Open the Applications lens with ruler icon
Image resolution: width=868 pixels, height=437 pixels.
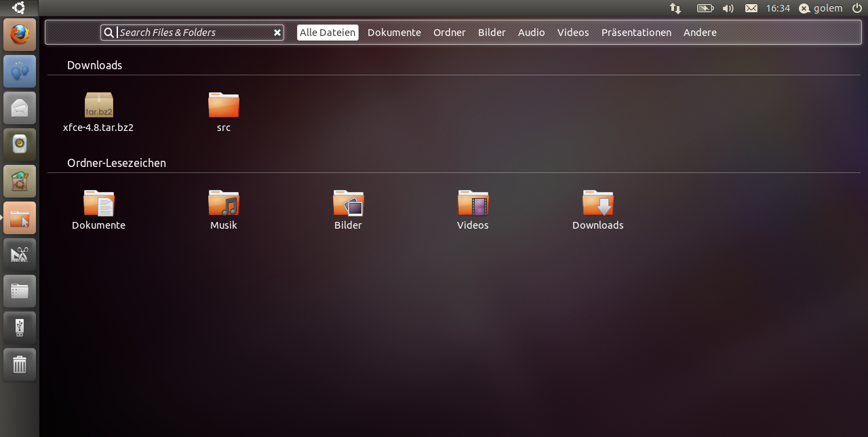point(20,254)
